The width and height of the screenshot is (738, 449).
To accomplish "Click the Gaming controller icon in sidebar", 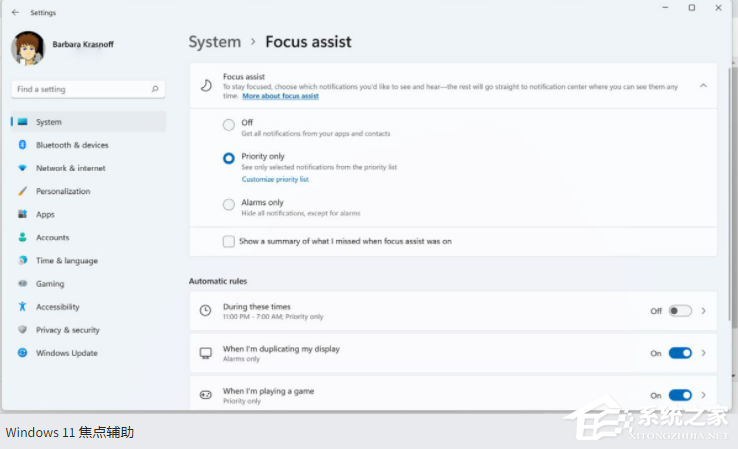I will click(x=22, y=284).
